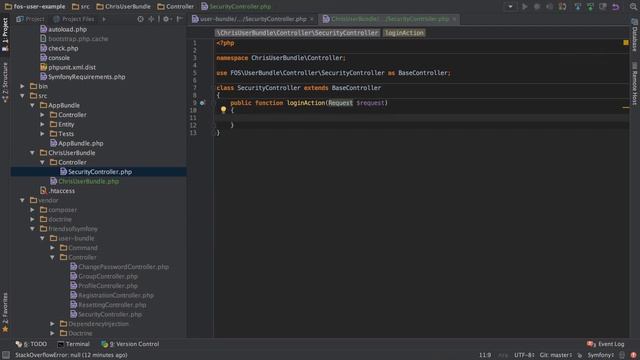
Task: Click the Debug bug icon in toolbar
Action: [x=537, y=7]
